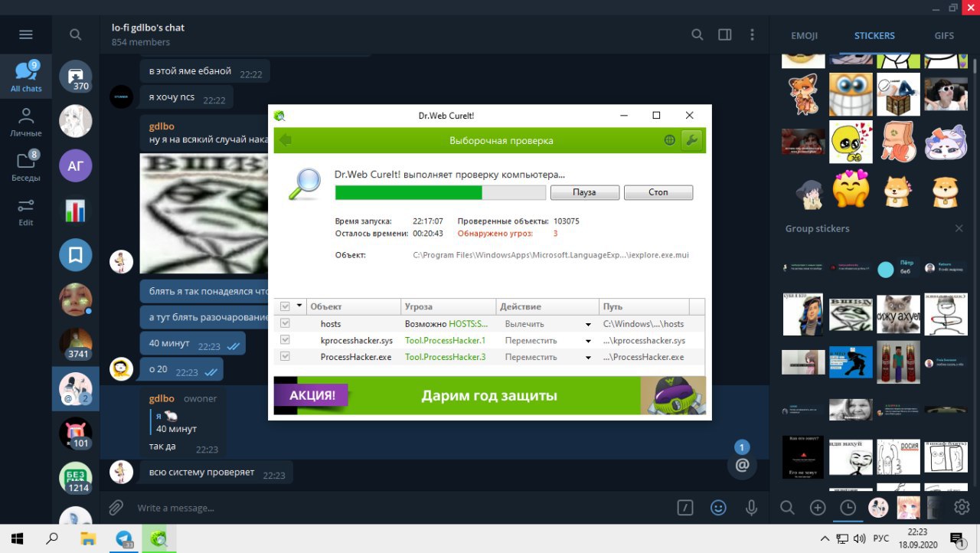Sort by Угроза column header

(449, 306)
